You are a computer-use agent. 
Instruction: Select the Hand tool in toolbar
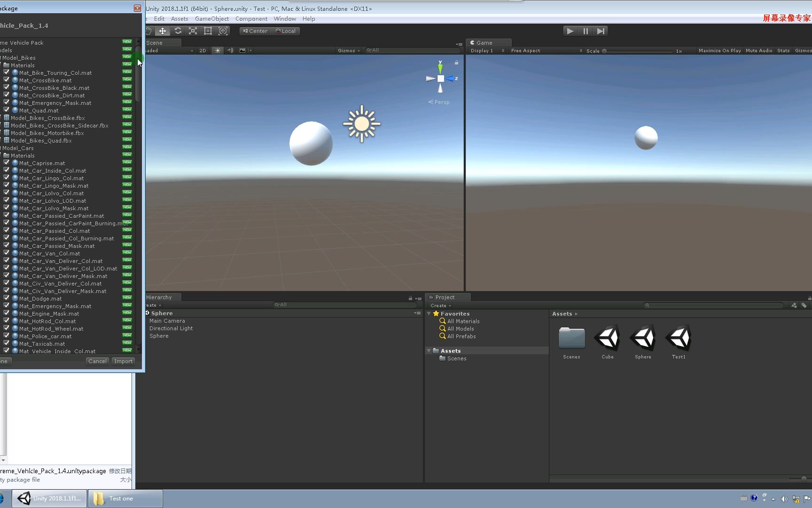[148, 31]
